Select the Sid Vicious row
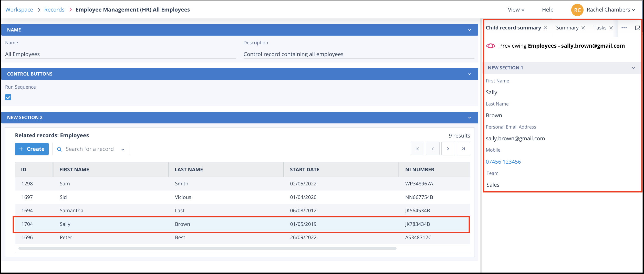 pyautogui.click(x=243, y=197)
